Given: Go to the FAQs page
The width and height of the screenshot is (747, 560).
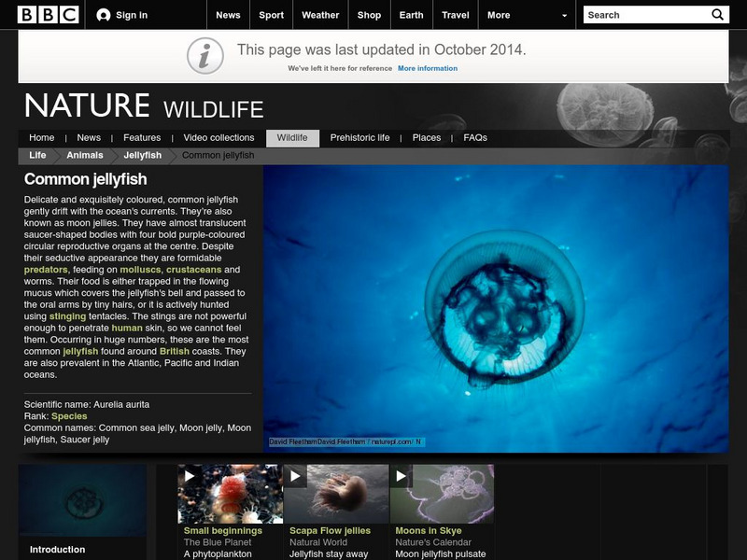Looking at the screenshot, I should [x=473, y=136].
